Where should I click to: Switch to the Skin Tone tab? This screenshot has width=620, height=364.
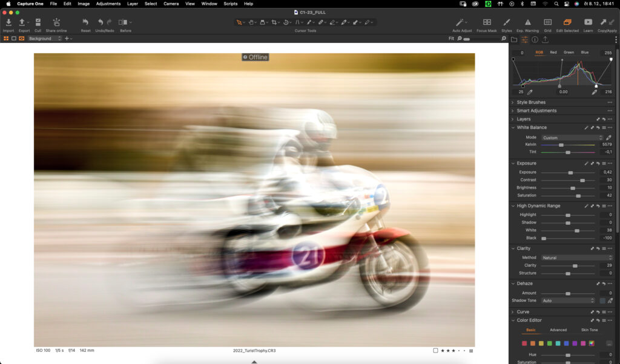click(589, 330)
